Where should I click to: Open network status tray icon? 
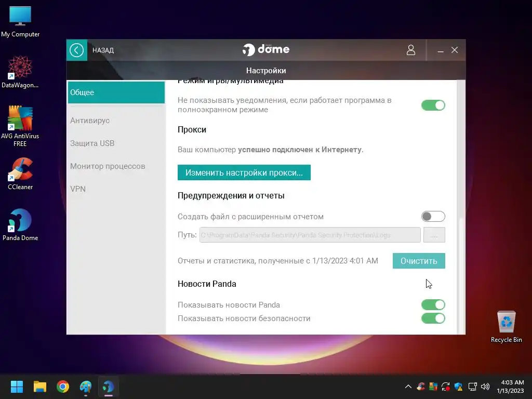pyautogui.click(x=472, y=387)
